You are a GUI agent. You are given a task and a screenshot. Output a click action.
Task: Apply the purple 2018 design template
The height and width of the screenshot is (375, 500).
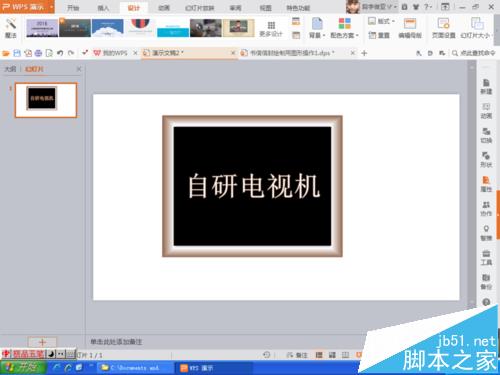click(x=42, y=28)
